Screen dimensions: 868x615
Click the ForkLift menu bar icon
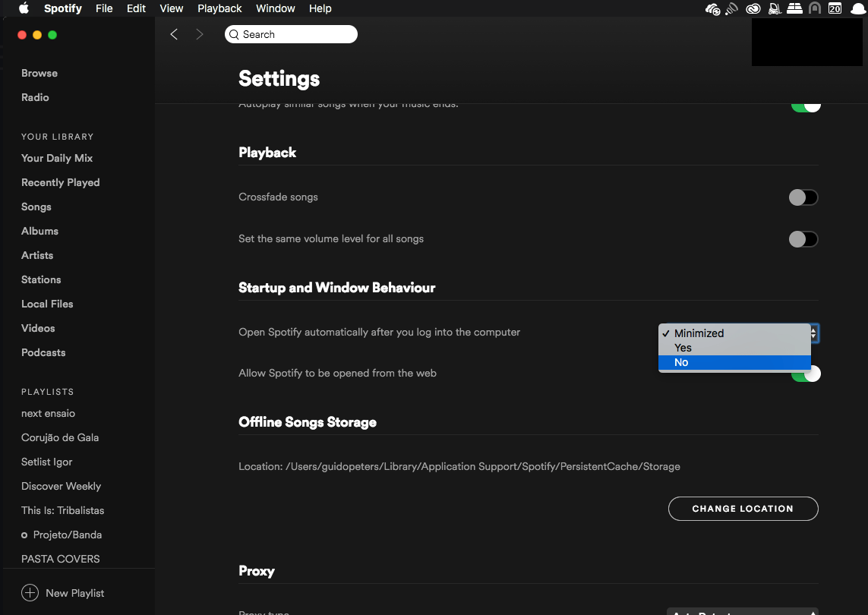click(x=775, y=8)
